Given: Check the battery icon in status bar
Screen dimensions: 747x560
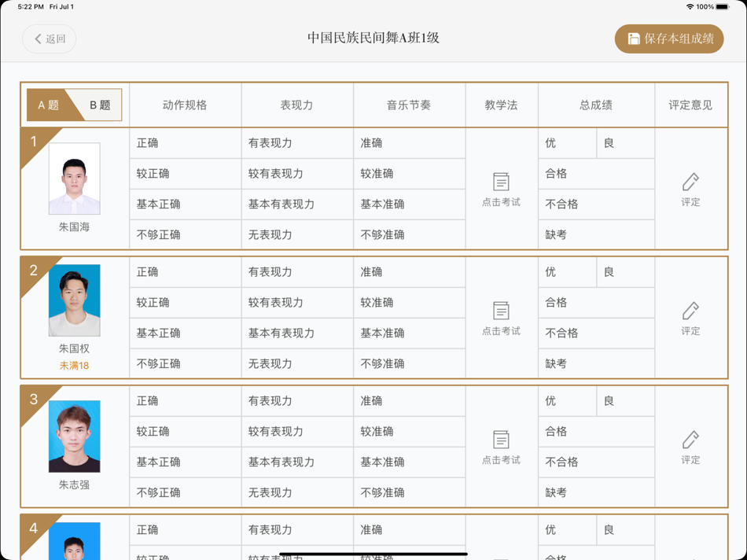Looking at the screenshot, I should [x=722, y=6].
